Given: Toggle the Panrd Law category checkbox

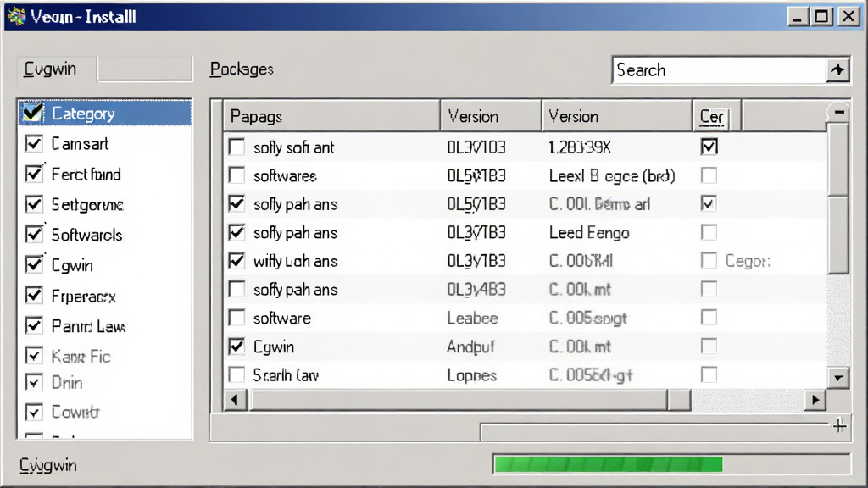Looking at the screenshot, I should pos(34,325).
